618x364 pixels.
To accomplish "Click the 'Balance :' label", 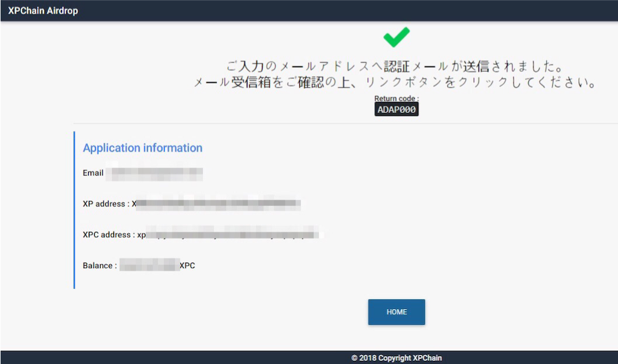I will pos(100,266).
